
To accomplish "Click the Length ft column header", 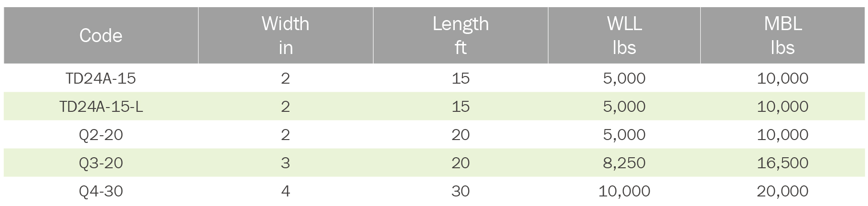I will click(461, 36).
